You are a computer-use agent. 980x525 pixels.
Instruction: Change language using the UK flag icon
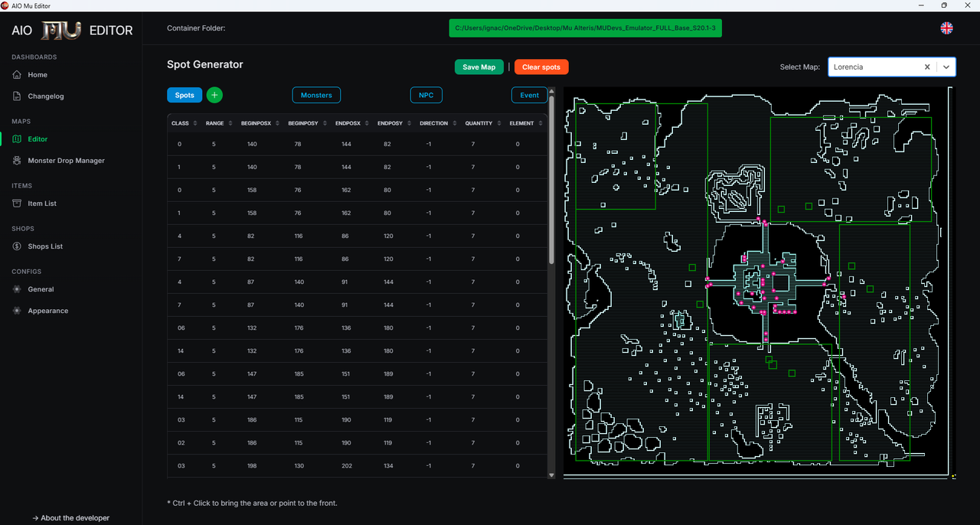coord(946,28)
